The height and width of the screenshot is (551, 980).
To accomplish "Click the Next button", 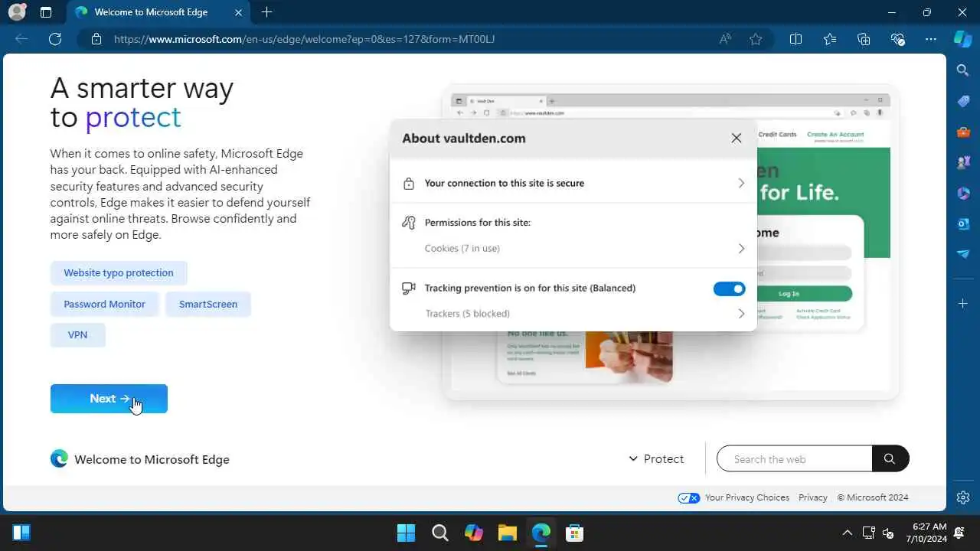I will 109,399.
